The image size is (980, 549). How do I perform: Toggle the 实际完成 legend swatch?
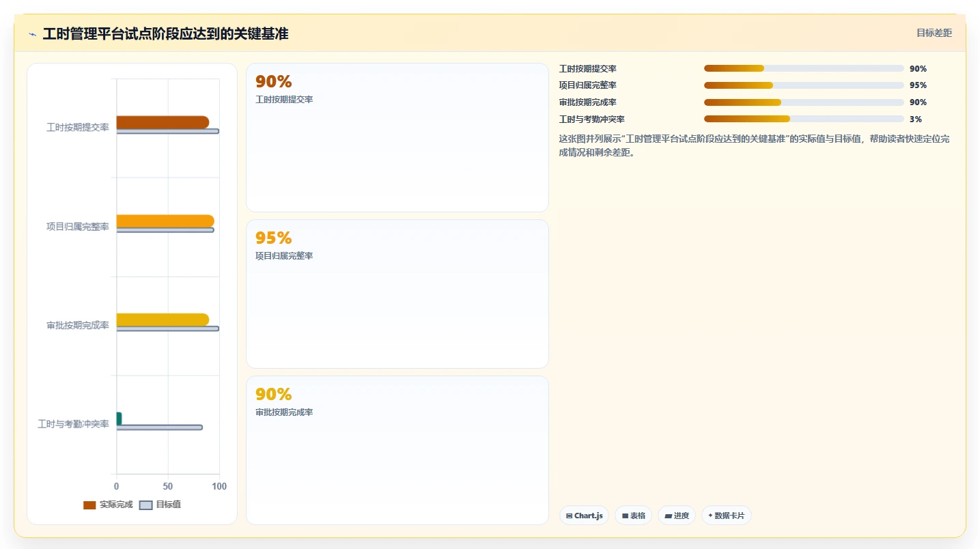[89, 505]
